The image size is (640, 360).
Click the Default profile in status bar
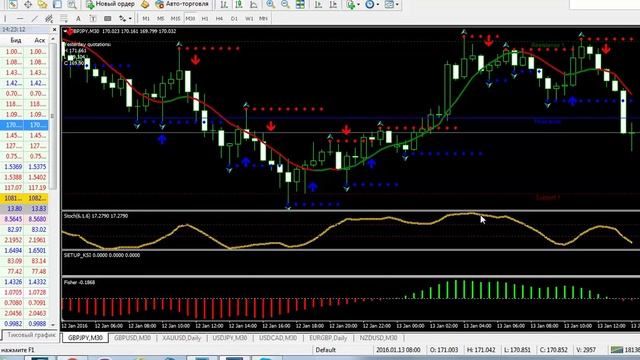click(325, 350)
